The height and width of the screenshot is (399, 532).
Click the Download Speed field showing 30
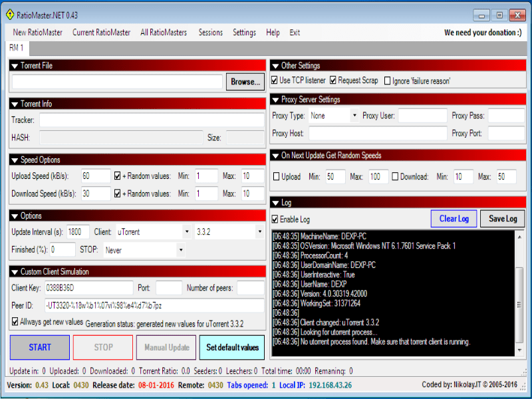point(96,194)
